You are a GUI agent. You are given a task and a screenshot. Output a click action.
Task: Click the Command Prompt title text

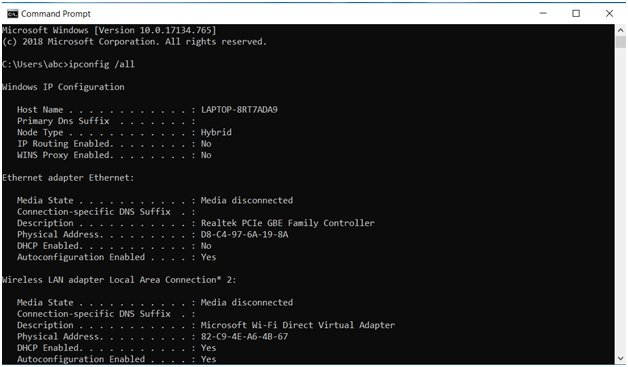point(56,14)
